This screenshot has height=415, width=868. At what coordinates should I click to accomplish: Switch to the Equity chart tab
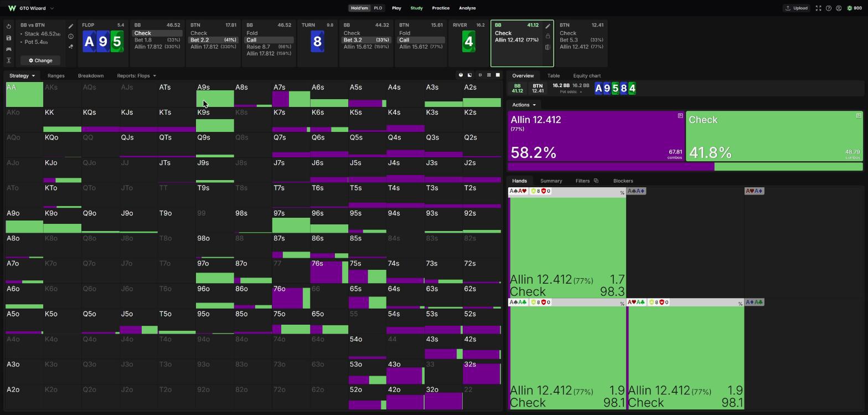pos(587,76)
